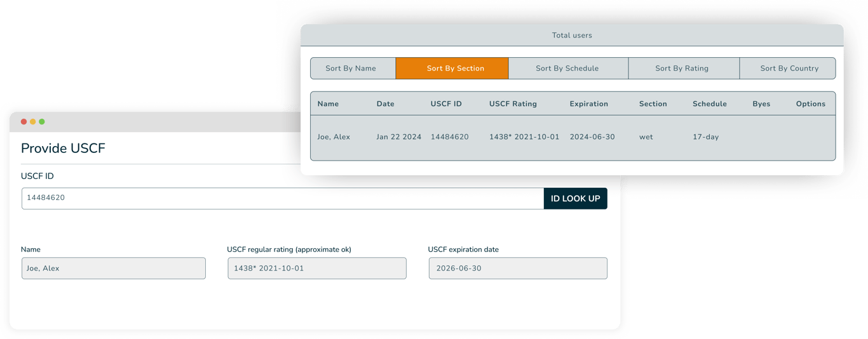
Task: Click the Options column header
Action: (x=811, y=104)
